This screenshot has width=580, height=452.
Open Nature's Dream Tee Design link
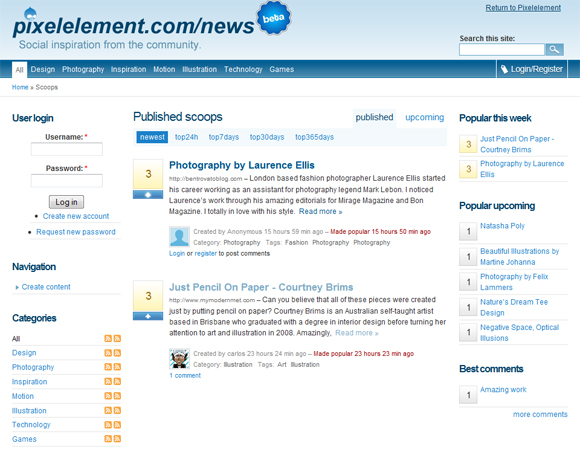pyautogui.click(x=514, y=307)
